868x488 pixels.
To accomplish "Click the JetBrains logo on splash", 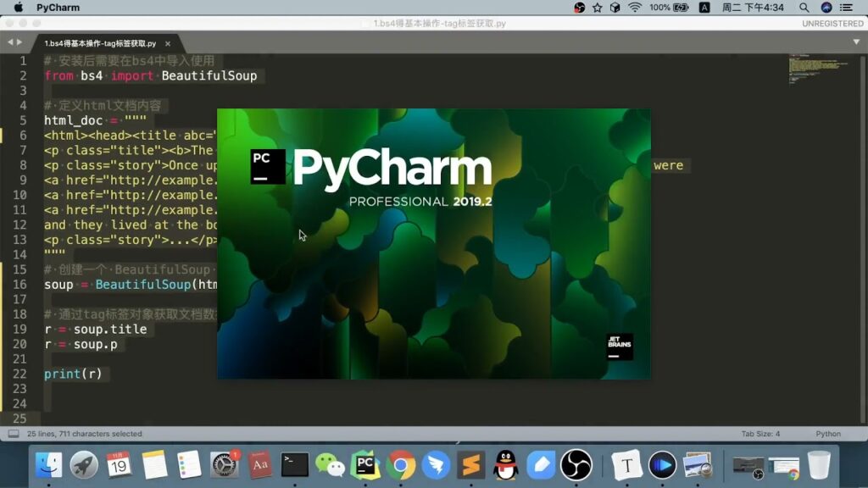I will click(620, 347).
